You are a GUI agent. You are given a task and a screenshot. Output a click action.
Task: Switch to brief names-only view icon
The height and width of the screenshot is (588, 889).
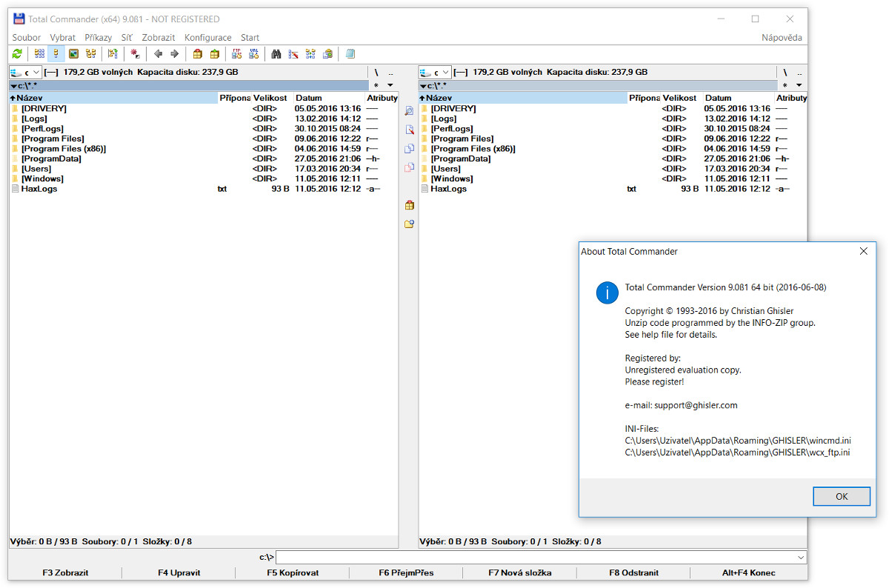pos(39,53)
